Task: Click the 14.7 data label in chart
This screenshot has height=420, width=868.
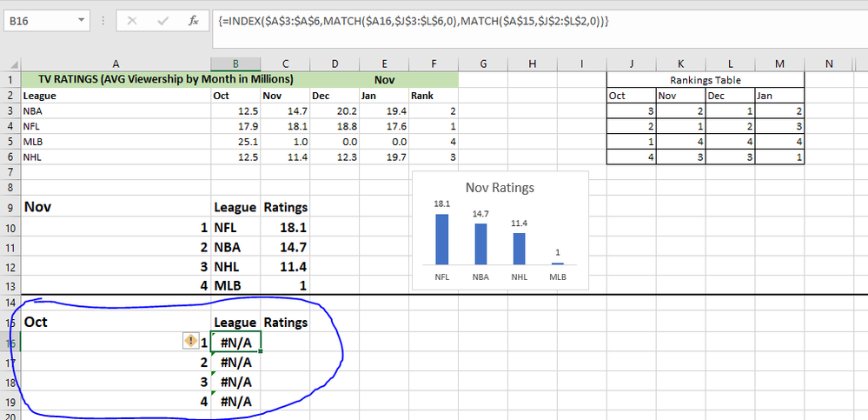Action: click(480, 214)
